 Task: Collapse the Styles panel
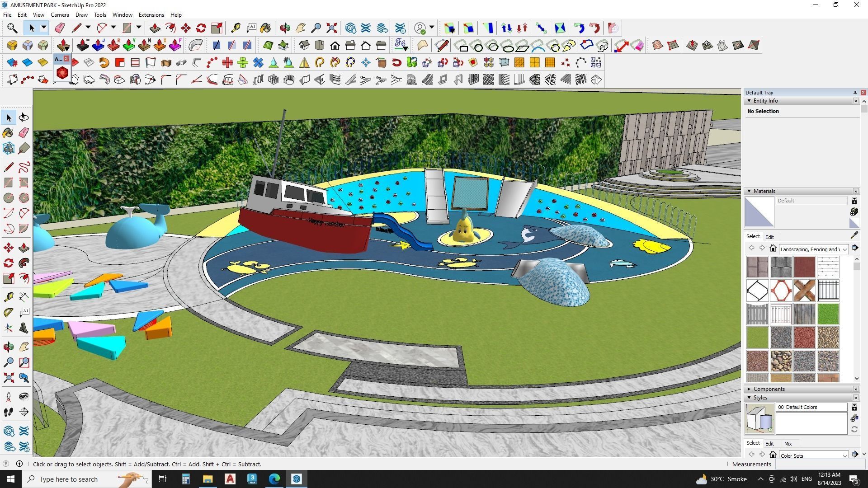[x=749, y=398]
